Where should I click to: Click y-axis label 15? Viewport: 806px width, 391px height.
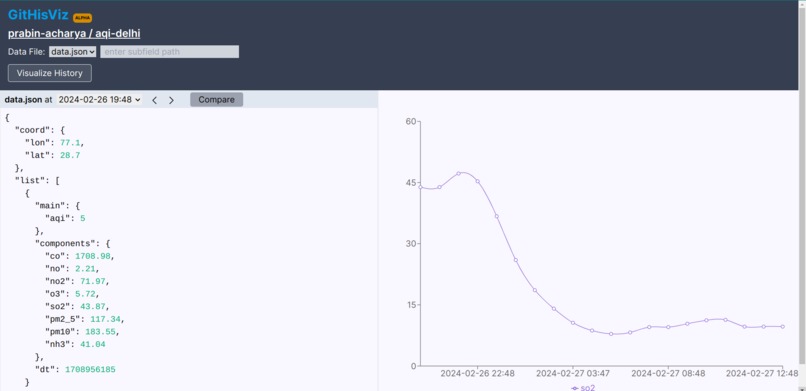click(x=410, y=305)
